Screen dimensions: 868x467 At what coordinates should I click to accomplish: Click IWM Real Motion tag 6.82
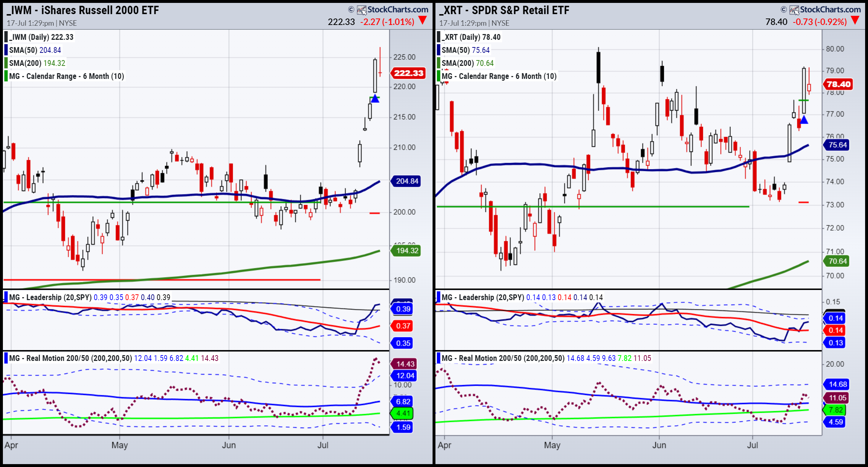403,401
